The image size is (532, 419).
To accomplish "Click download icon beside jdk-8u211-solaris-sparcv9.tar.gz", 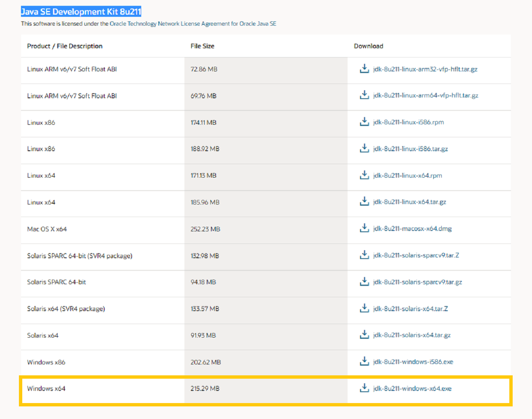I will 364,281.
